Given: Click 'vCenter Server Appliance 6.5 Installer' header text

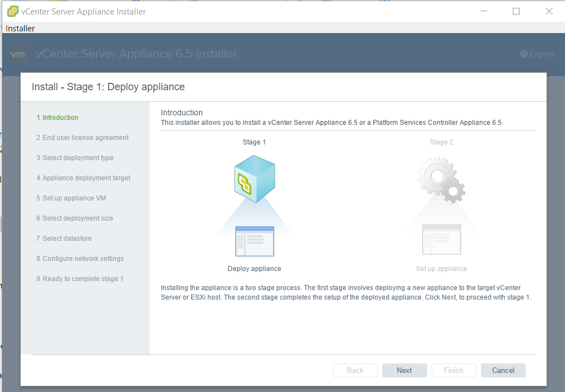Looking at the screenshot, I should click(x=136, y=54).
